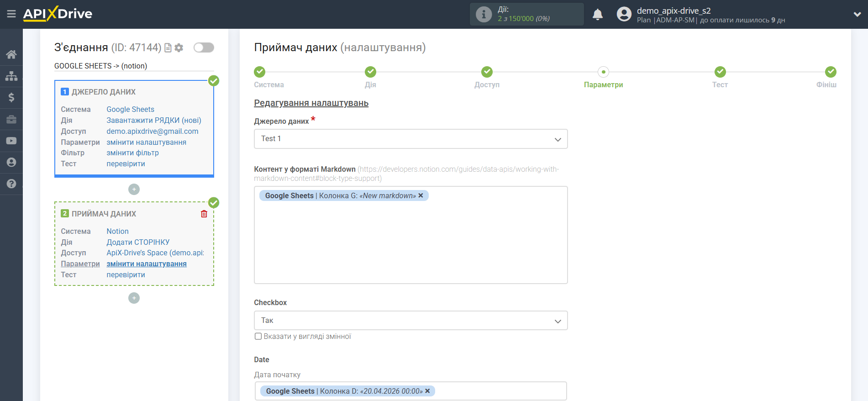
Task: Click the connection document copy icon
Action: click(x=168, y=47)
